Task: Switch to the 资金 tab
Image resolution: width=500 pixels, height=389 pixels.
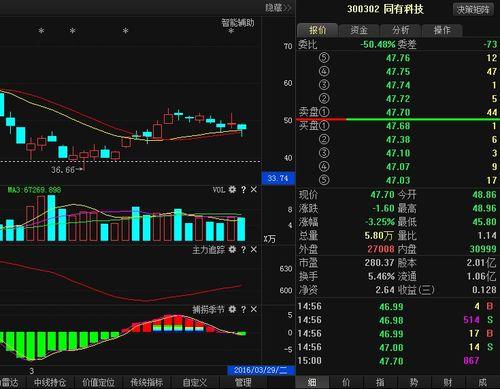Action: (x=359, y=30)
